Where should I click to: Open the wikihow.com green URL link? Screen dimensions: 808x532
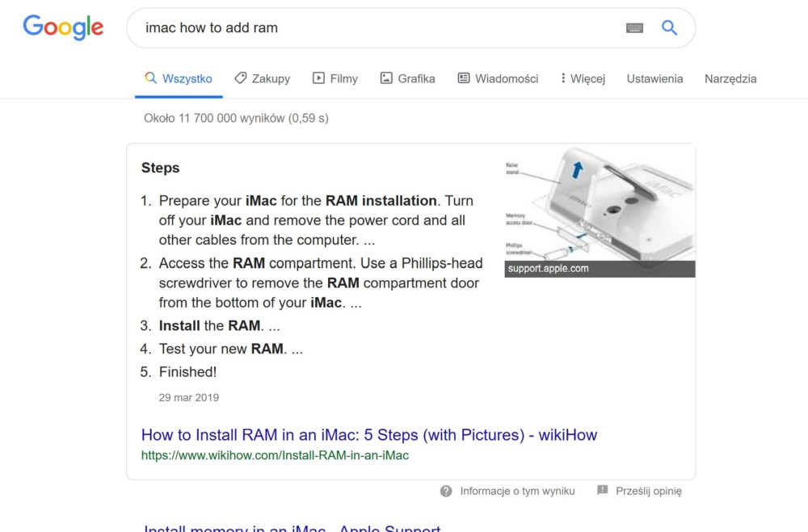point(275,456)
